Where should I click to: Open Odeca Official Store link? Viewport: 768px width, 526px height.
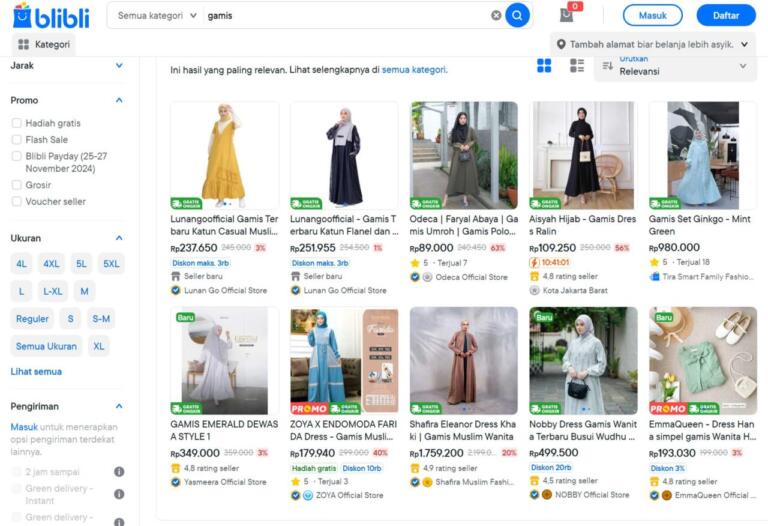471,277
